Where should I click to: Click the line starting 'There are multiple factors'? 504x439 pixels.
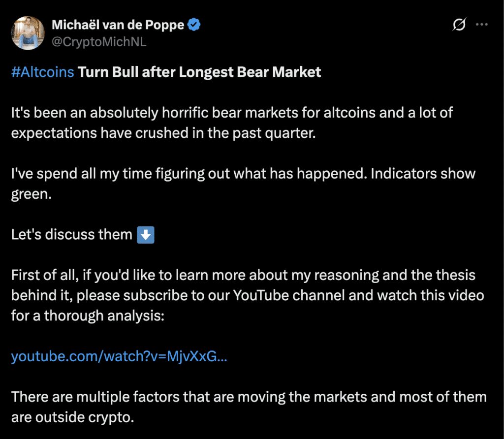click(x=249, y=396)
